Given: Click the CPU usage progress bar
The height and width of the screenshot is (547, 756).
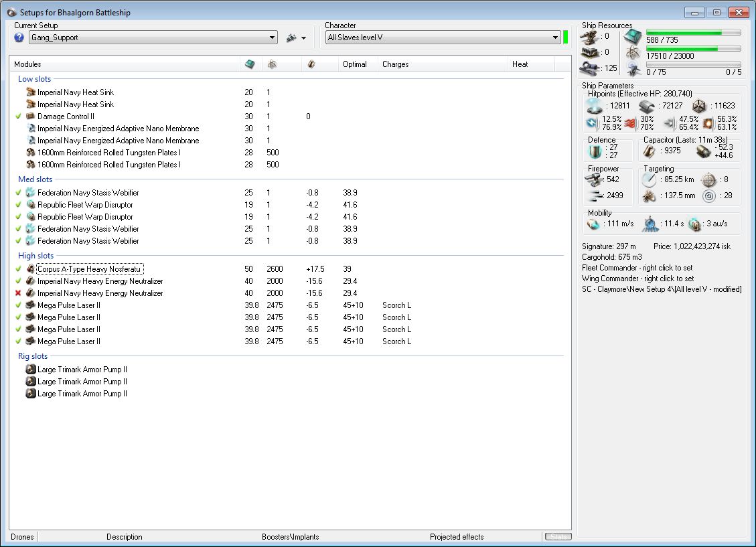Looking at the screenshot, I should point(693,32).
